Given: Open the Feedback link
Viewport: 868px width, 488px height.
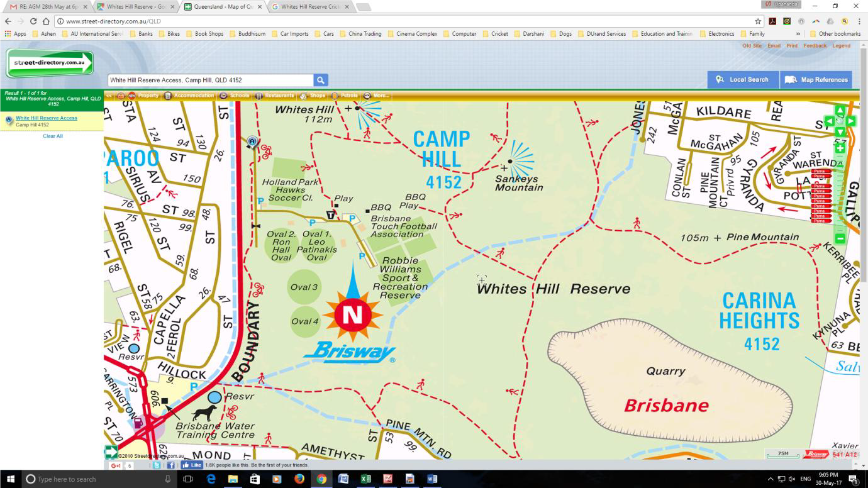Looking at the screenshot, I should coord(815,46).
